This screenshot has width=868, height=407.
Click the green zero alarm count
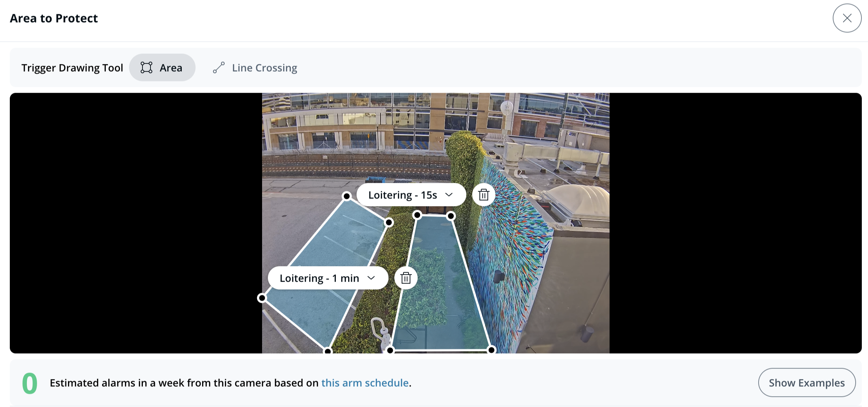[x=30, y=383]
